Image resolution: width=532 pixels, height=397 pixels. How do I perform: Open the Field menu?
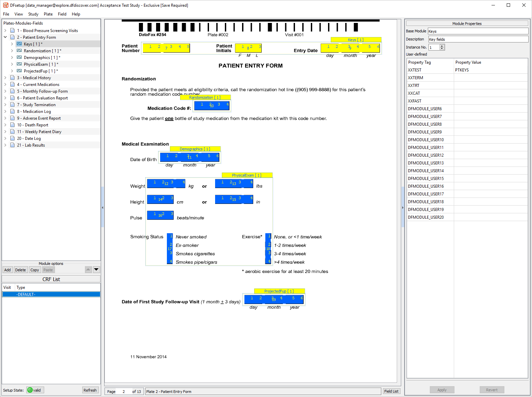62,14
